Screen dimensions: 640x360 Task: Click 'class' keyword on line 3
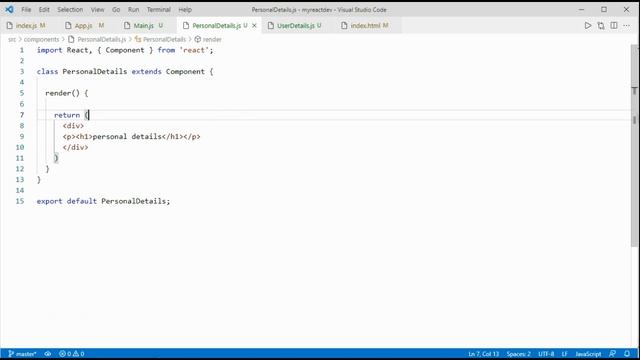tap(47, 72)
